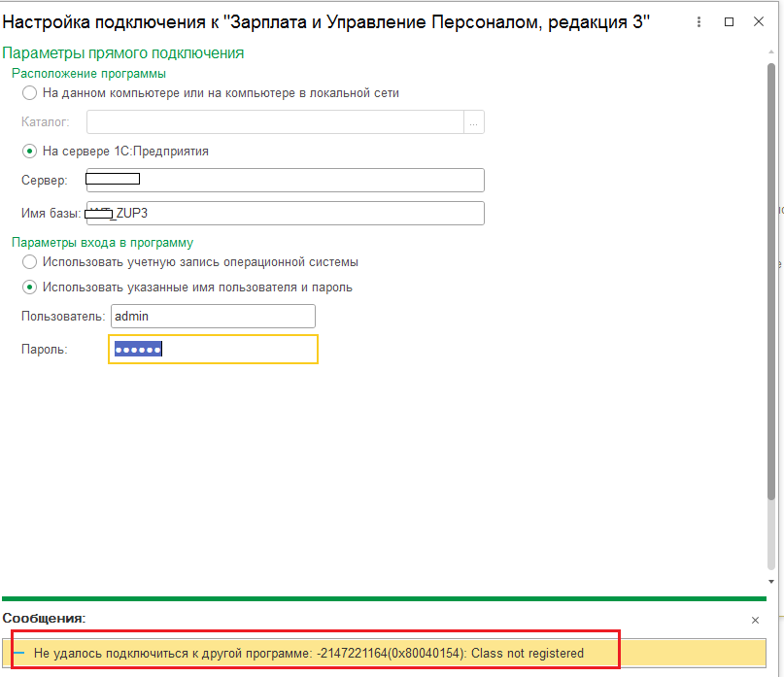
Task: Open the three-dot window menu
Action: (699, 22)
